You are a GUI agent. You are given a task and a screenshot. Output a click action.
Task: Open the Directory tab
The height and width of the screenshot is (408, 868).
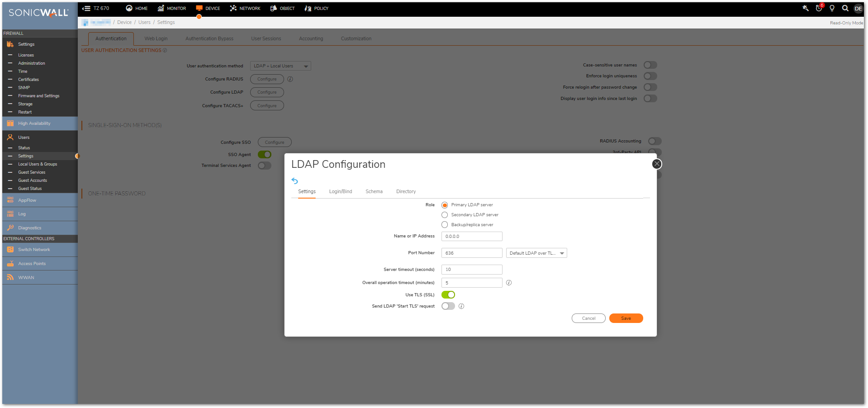click(x=406, y=192)
